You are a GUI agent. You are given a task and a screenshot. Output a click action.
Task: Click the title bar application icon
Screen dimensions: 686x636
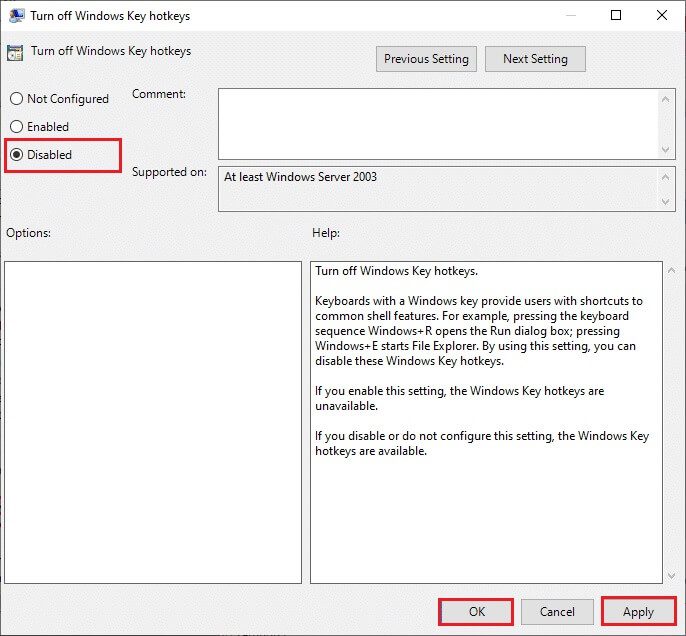tap(16, 15)
